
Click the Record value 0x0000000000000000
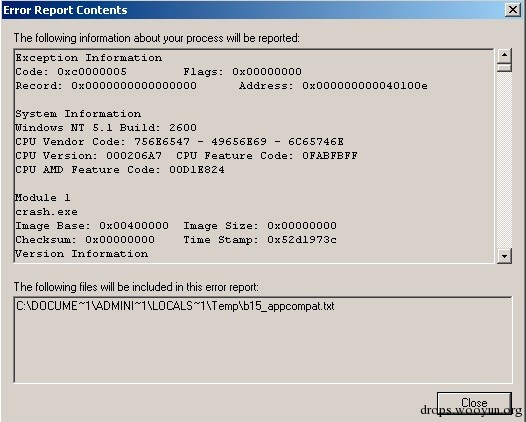(x=134, y=86)
